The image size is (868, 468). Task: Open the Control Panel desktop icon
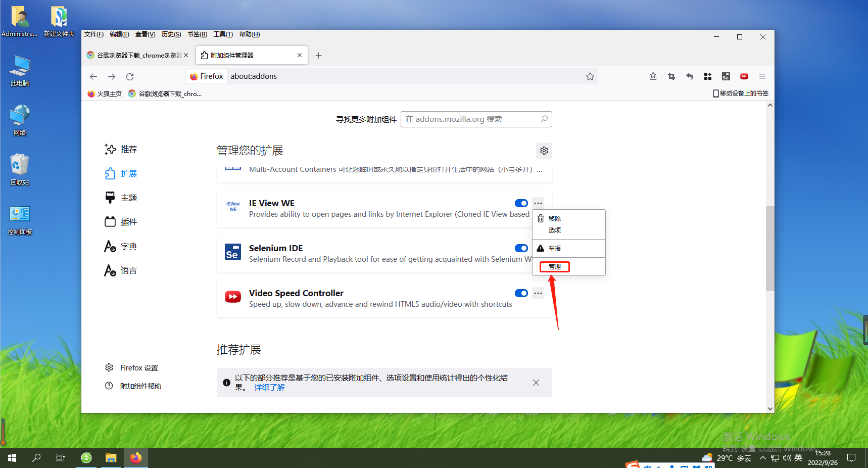coord(20,220)
